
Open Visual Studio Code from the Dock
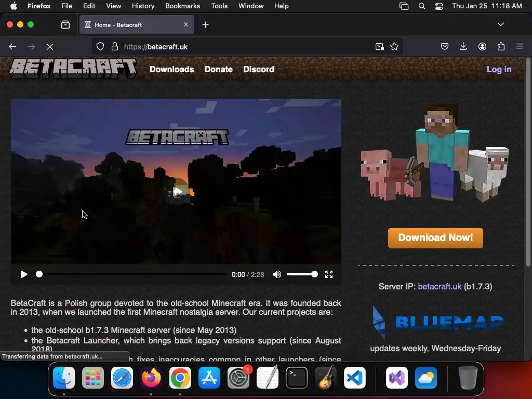[x=355, y=378]
